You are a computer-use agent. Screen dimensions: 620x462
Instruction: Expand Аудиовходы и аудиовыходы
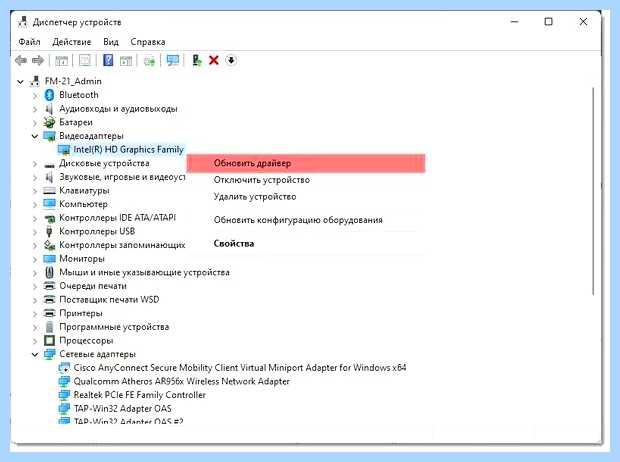[35, 109]
